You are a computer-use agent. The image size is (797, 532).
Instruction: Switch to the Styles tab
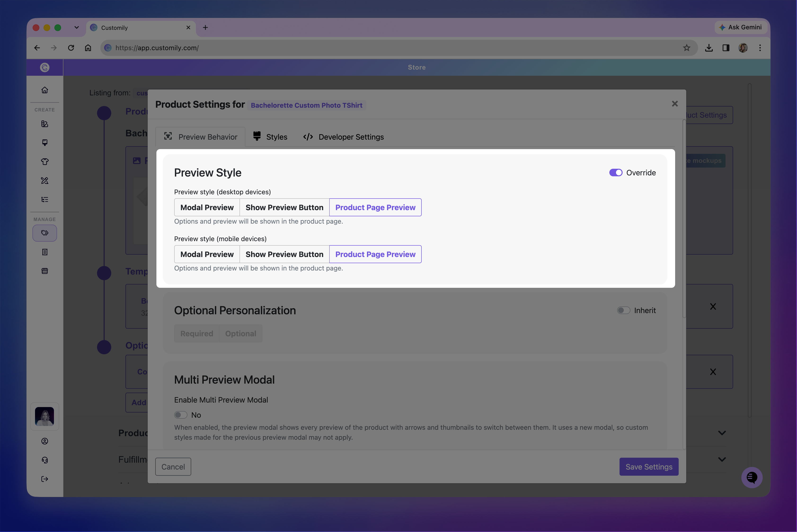[x=270, y=137]
